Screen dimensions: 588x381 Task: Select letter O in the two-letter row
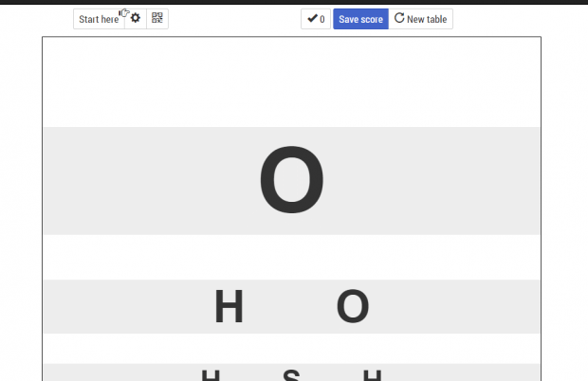[353, 306]
